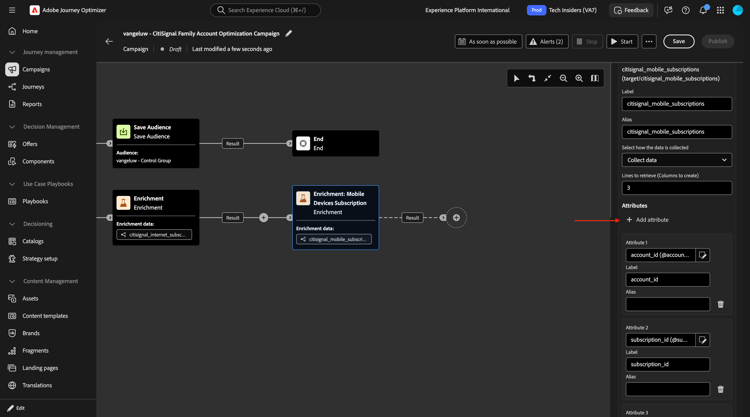
Task: Click the Publish button
Action: 717,42
